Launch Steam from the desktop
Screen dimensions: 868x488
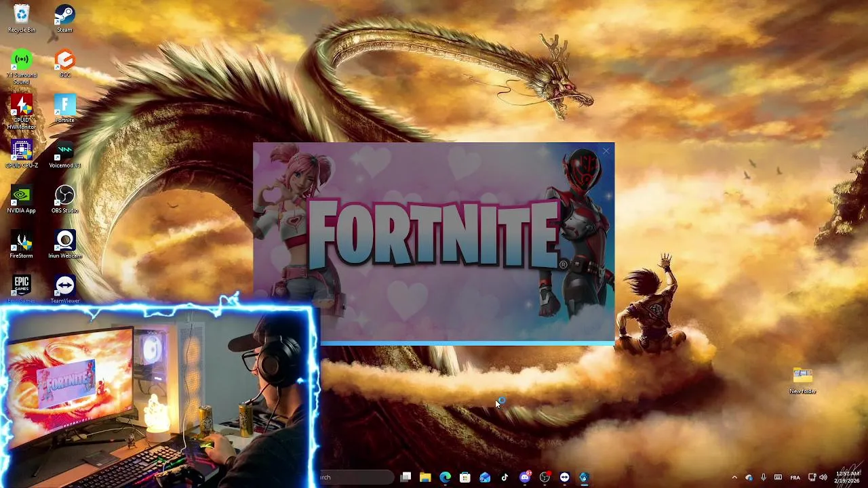tap(64, 19)
